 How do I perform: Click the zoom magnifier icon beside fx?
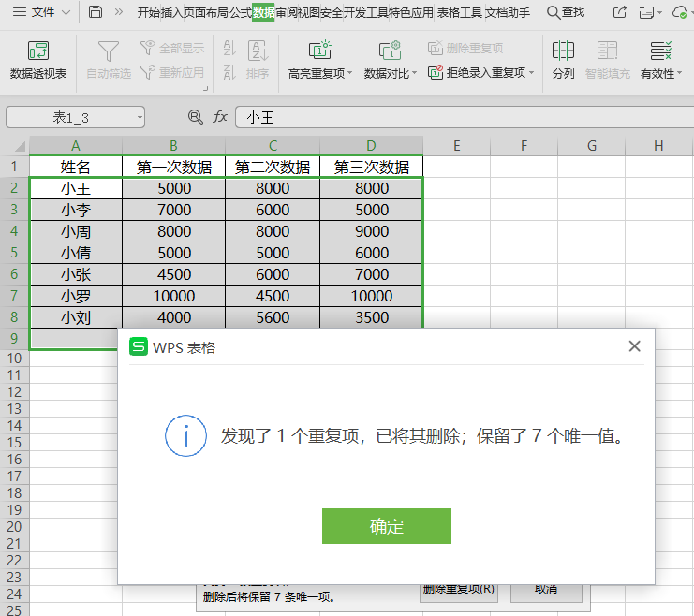[195, 117]
